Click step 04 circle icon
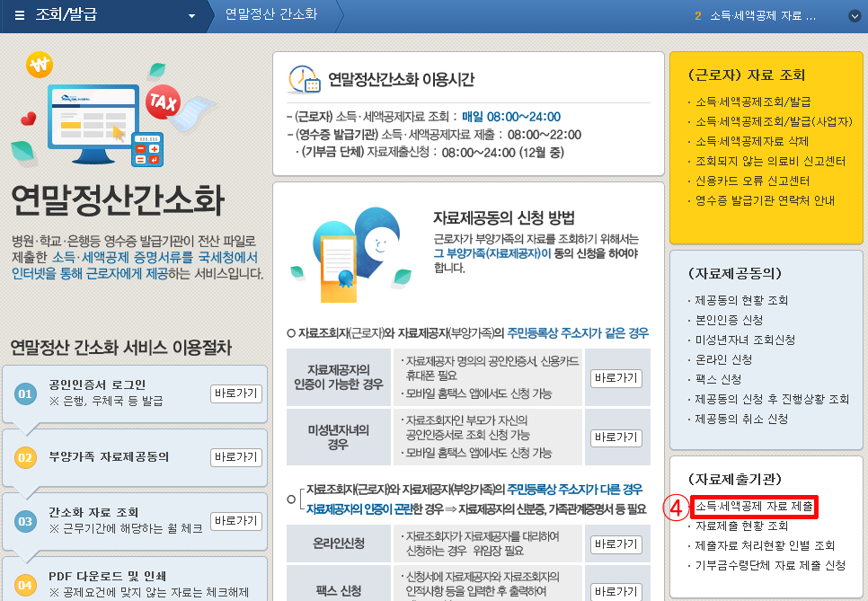The width and height of the screenshot is (868, 601). click(25, 585)
